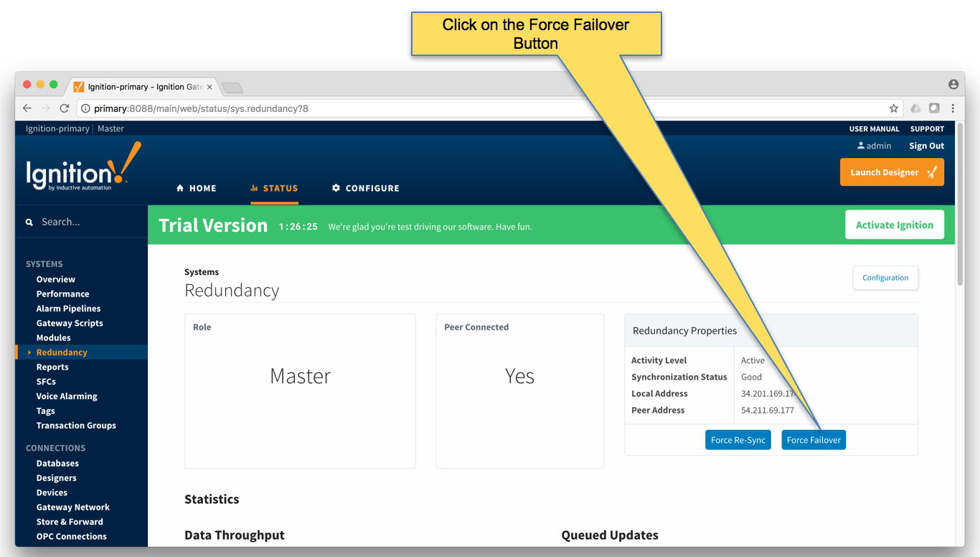Screen dimensions: 980x557
Task: Select OPC Connections in sidebar
Action: click(x=71, y=536)
